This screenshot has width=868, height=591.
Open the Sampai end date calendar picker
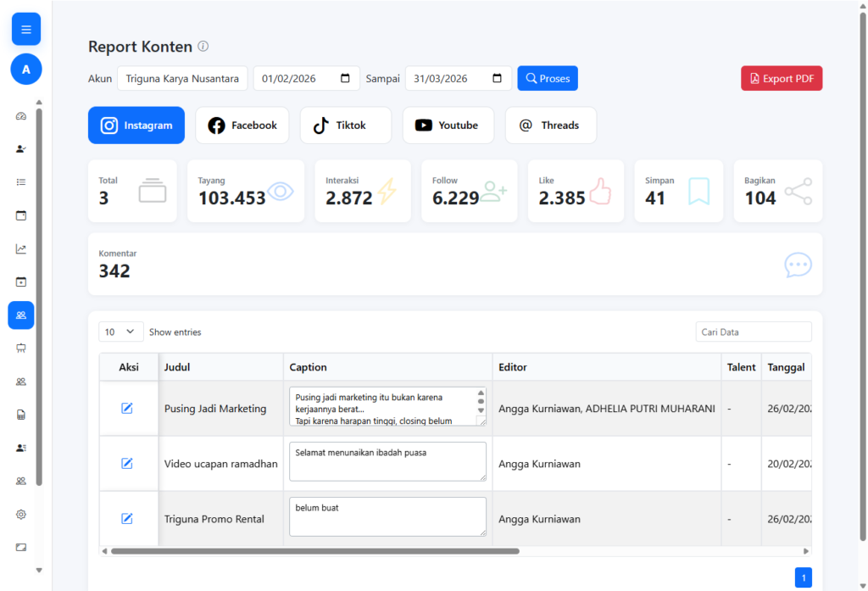coord(497,79)
